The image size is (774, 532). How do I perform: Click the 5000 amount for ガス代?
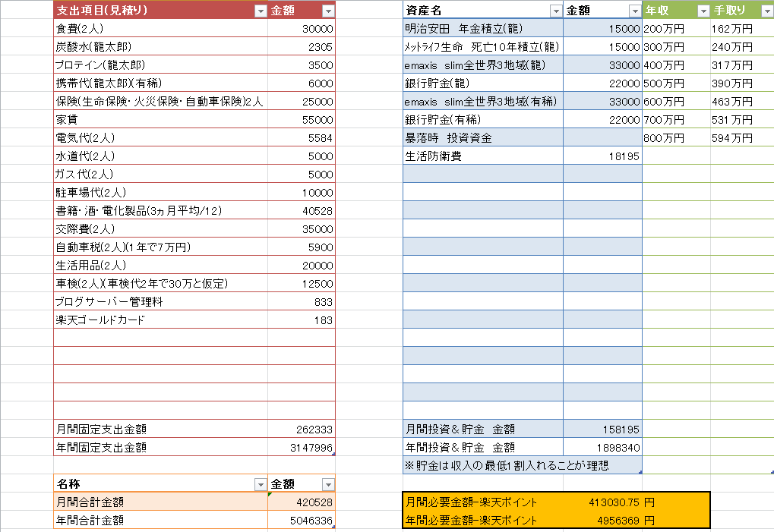(302, 175)
